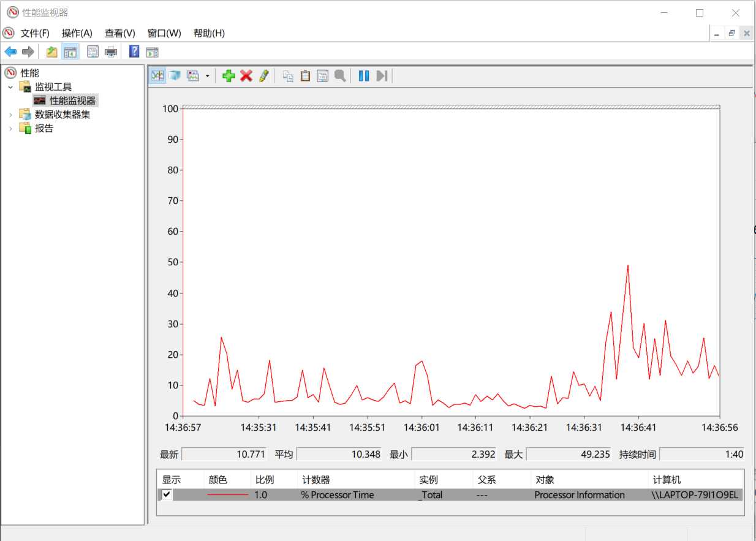Click the red line color sample in the counter row
This screenshot has height=541, width=756.
tap(228, 494)
